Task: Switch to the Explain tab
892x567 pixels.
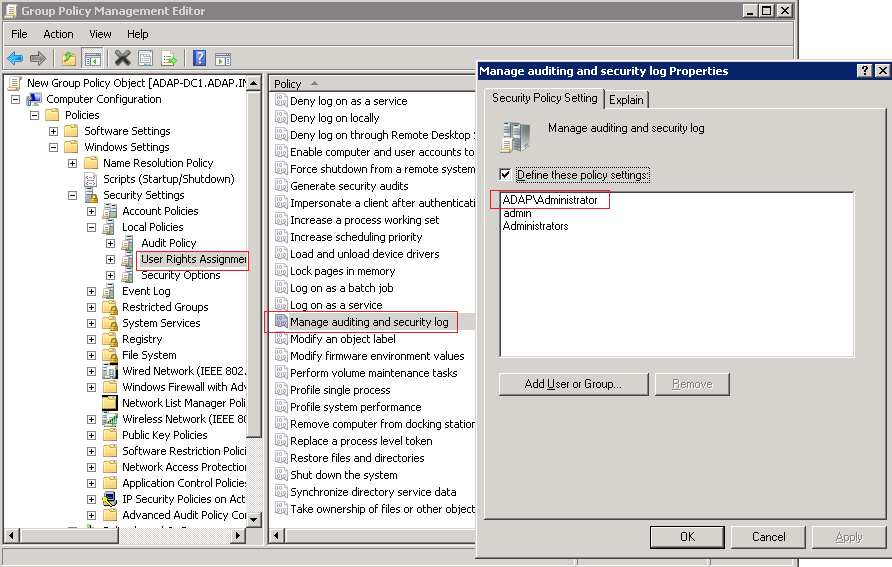Action: pos(626,100)
